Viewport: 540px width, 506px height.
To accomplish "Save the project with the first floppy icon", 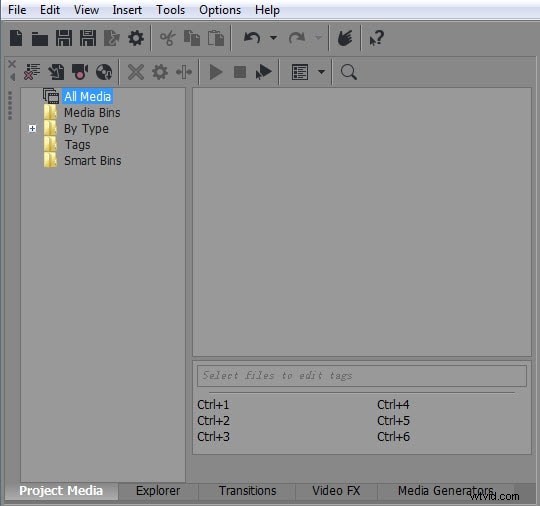I will 64,38.
